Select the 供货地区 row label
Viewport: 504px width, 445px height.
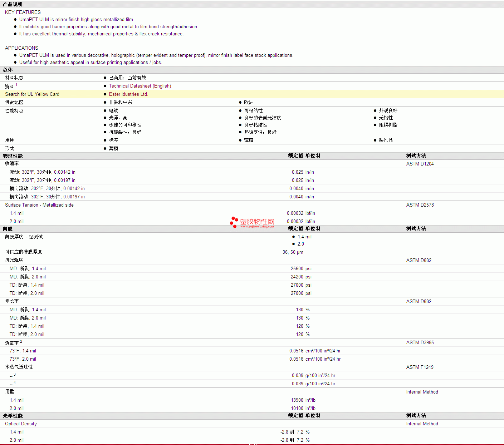(x=14, y=102)
